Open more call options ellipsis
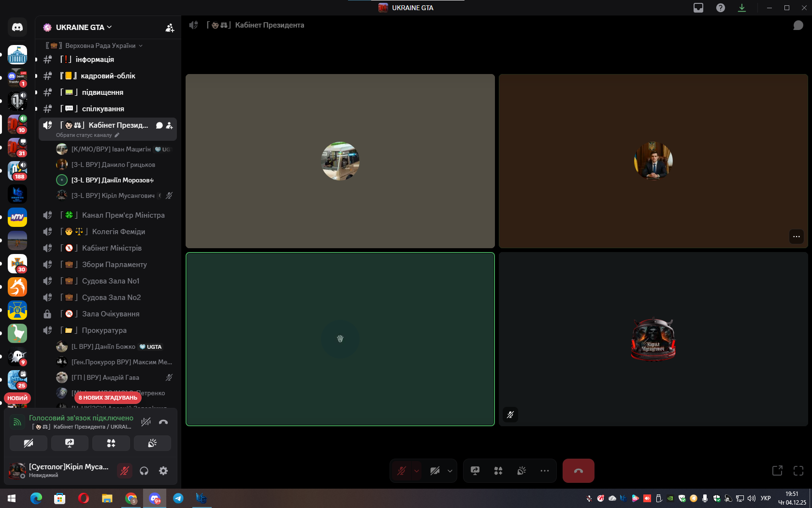Viewport: 812px width, 508px height. pos(545,471)
